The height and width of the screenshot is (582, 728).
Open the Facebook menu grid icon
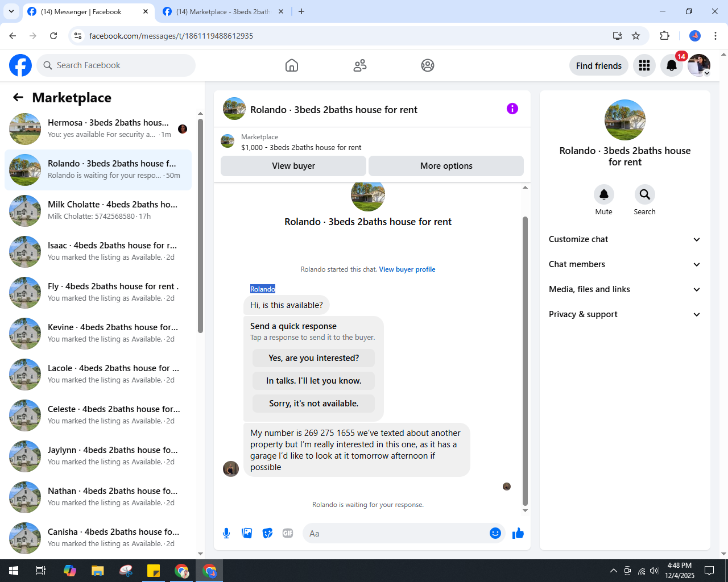644,65
